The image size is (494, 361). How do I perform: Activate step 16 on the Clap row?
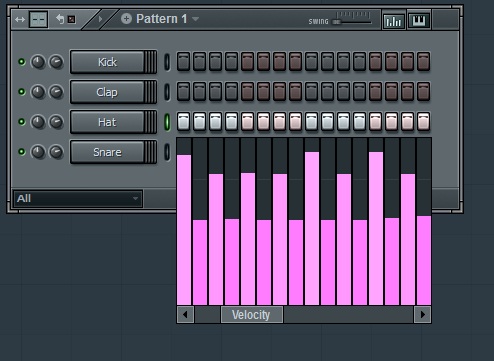pos(423,92)
